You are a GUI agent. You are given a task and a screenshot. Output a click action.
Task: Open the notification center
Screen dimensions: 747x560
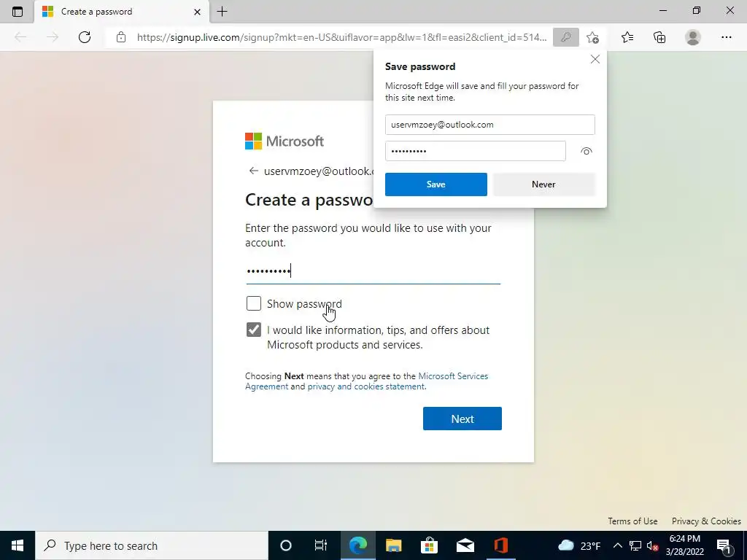724,545
